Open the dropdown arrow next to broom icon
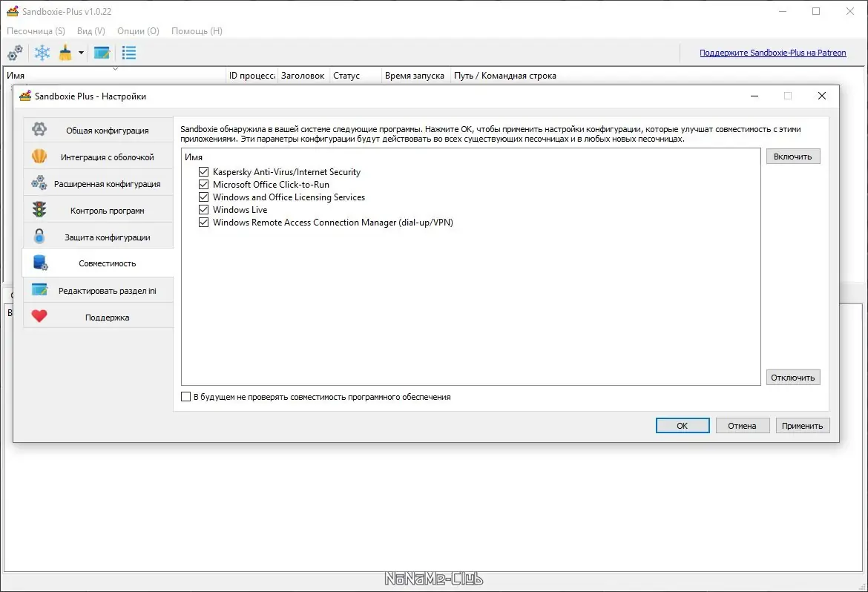The image size is (868, 592). click(x=81, y=53)
